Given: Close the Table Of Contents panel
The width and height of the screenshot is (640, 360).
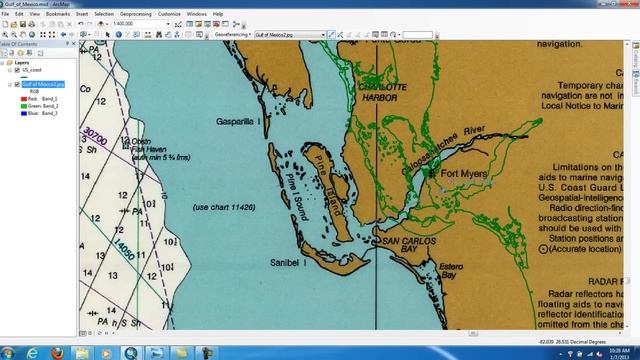Looking at the screenshot, I should [73, 44].
